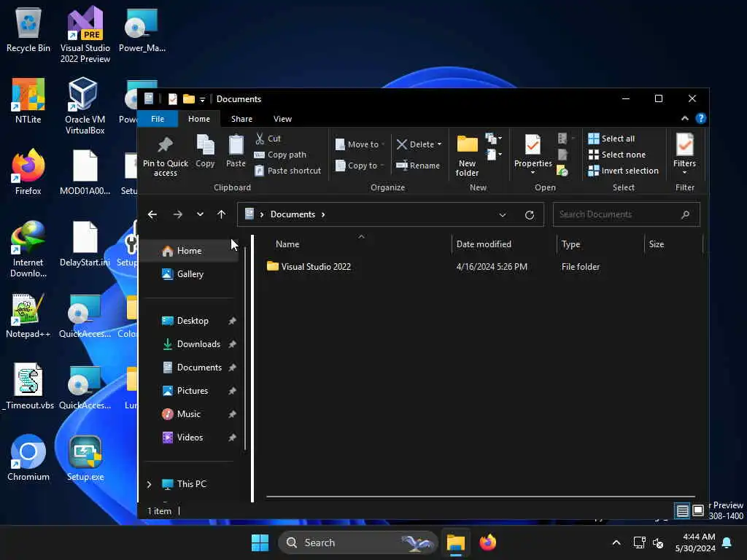Image resolution: width=747 pixels, height=560 pixels.
Task: Click Select none in ribbon
Action: [617, 155]
